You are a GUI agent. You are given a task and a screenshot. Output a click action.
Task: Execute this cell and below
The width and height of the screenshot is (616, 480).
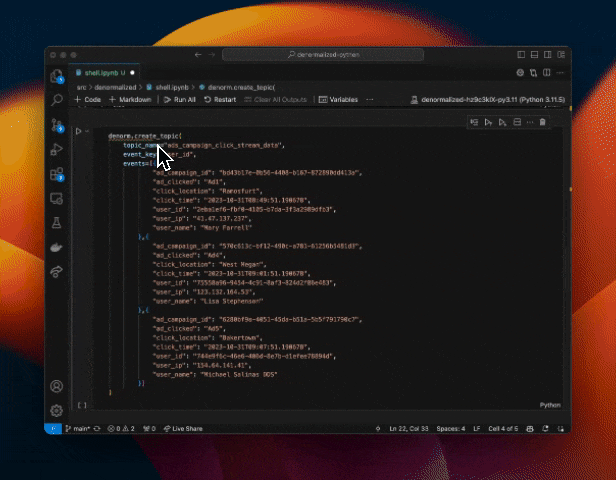[x=502, y=123]
